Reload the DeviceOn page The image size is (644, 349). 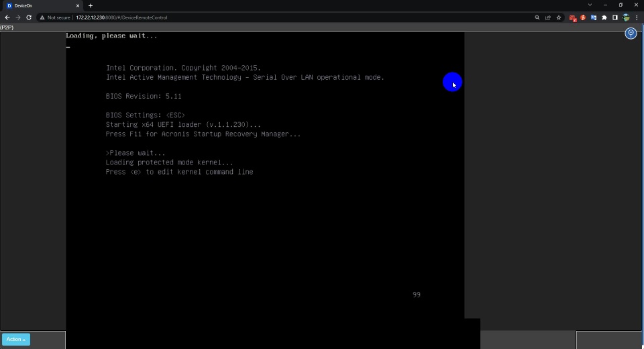29,17
